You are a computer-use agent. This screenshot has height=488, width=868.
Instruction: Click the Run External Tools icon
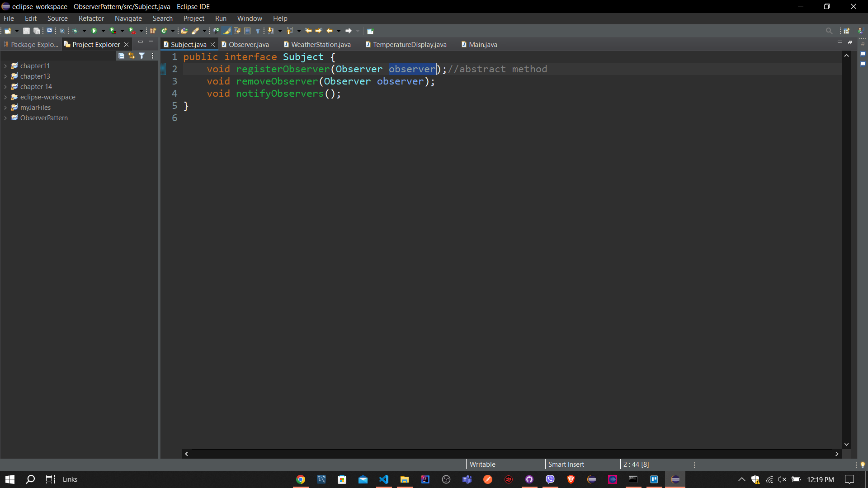[x=132, y=31]
